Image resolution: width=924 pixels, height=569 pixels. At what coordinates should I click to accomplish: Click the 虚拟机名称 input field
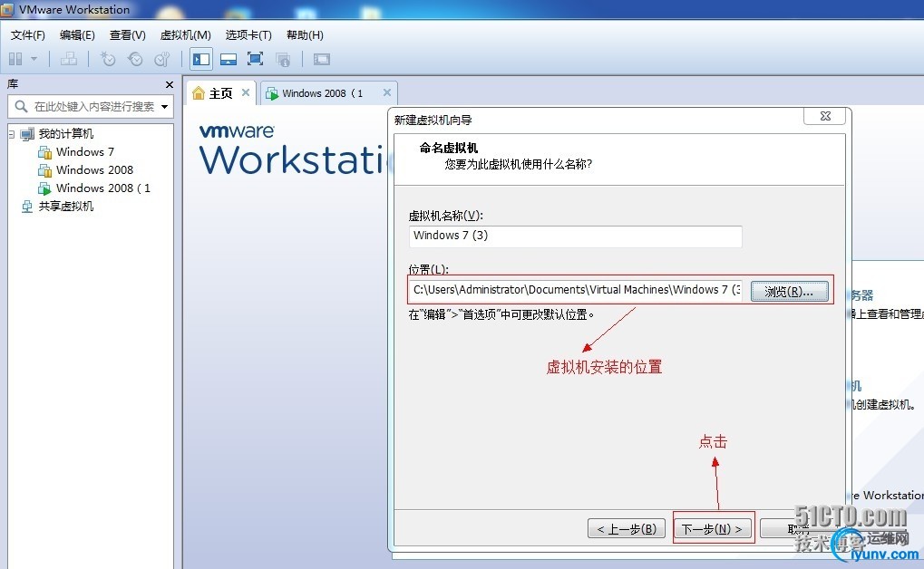click(x=575, y=236)
